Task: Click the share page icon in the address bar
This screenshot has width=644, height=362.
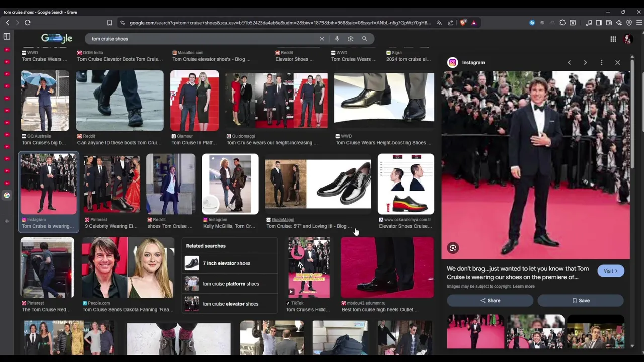Action: coord(450,23)
